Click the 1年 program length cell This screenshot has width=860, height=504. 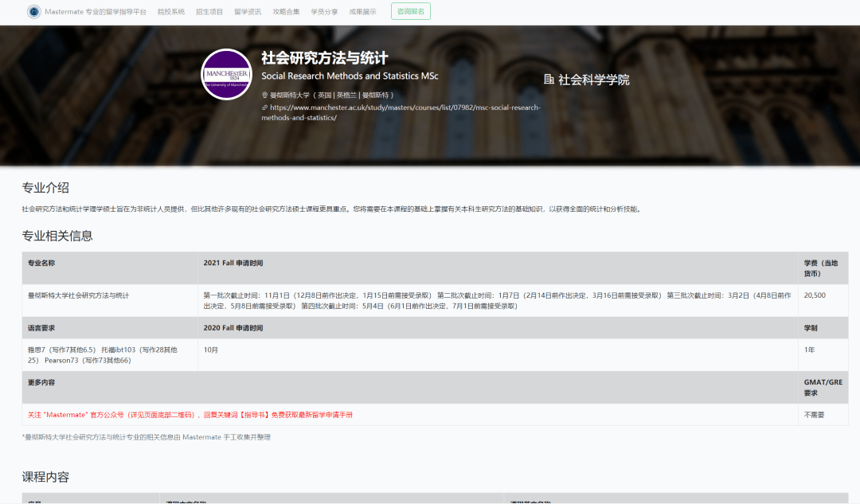coord(823,355)
